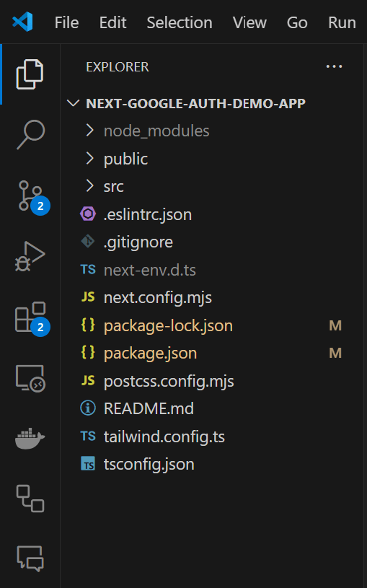The width and height of the screenshot is (367, 588).
Task: Click the info icon beside README.md
Action: (88, 408)
